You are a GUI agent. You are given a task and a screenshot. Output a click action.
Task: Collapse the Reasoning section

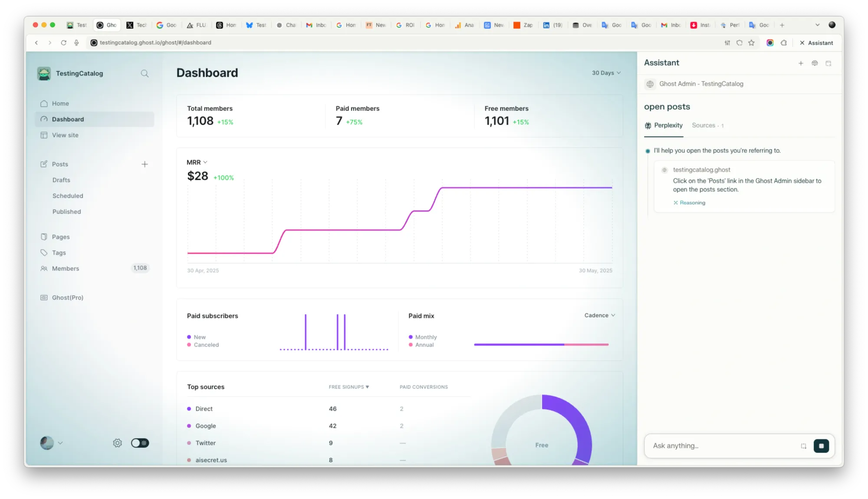(x=689, y=203)
